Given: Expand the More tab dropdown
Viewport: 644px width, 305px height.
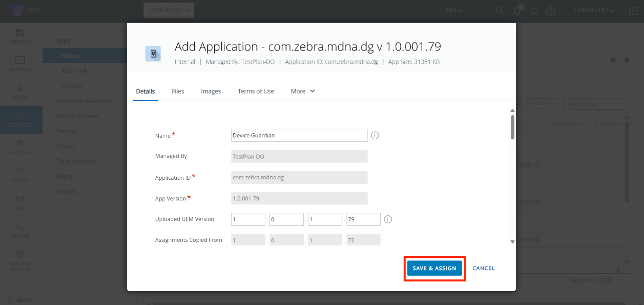Looking at the screenshot, I should (303, 91).
